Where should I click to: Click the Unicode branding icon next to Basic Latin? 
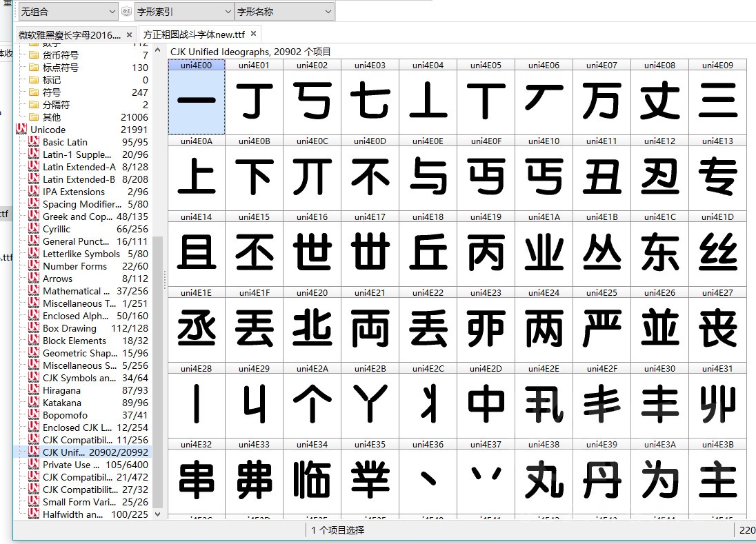[32, 142]
